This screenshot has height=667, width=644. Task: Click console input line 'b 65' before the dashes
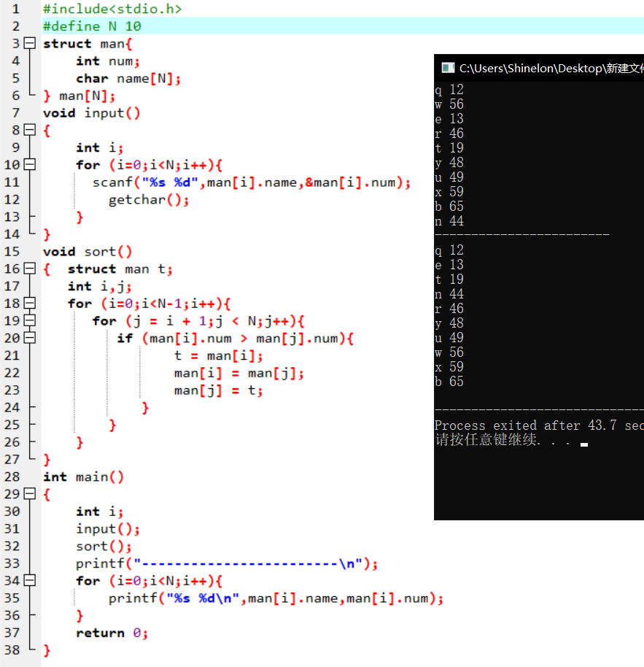[449, 207]
